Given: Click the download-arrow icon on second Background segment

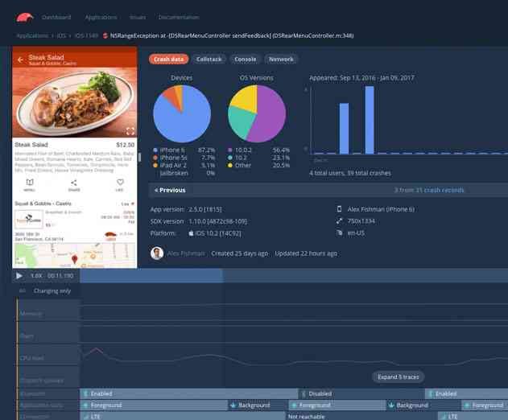Looking at the screenshot, I should coord(391,405).
